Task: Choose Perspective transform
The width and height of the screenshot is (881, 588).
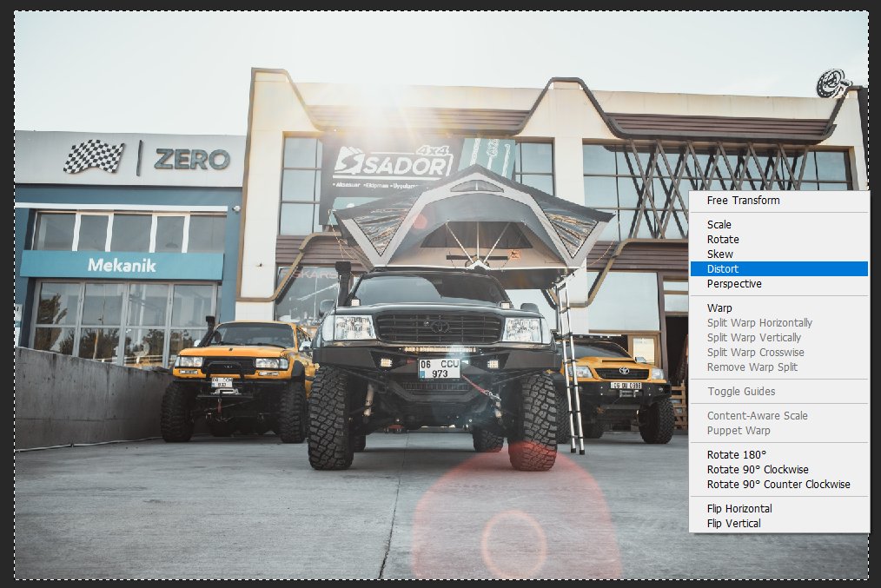Action: pos(778,284)
